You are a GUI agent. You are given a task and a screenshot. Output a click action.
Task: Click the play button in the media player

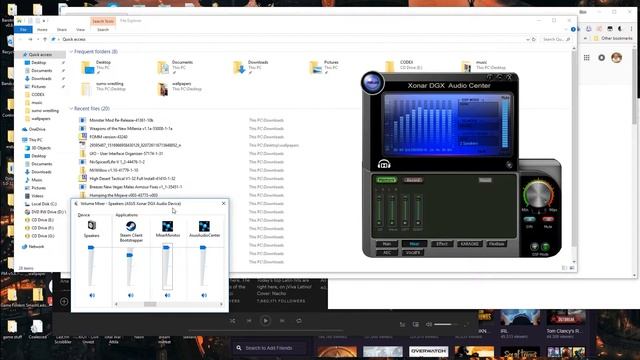coord(265,320)
